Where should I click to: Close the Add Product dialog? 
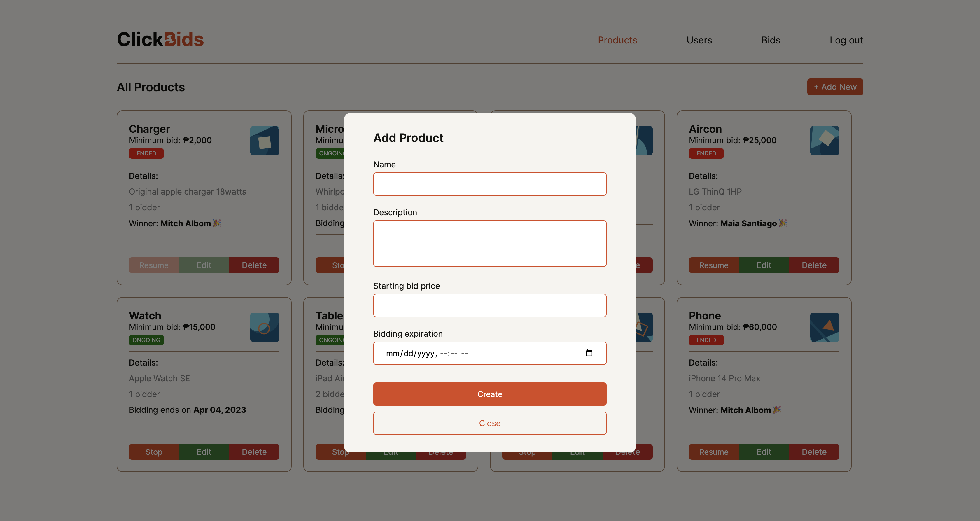tap(490, 423)
